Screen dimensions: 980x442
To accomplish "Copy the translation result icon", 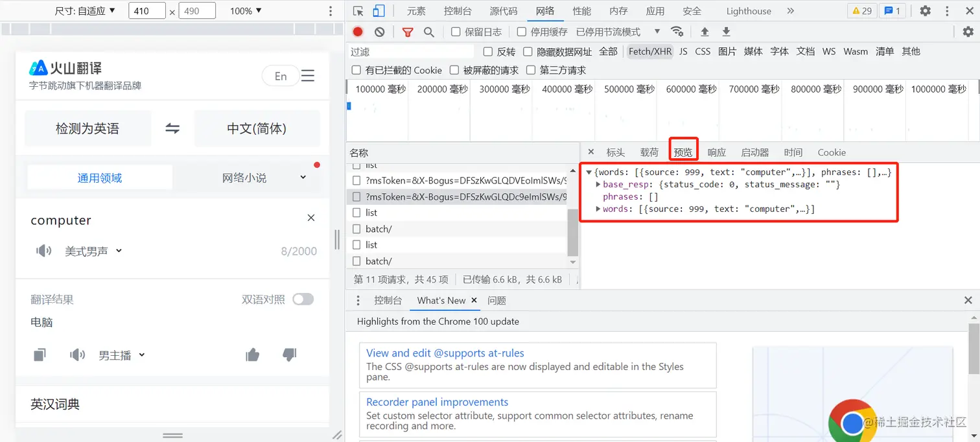I will click(x=40, y=355).
